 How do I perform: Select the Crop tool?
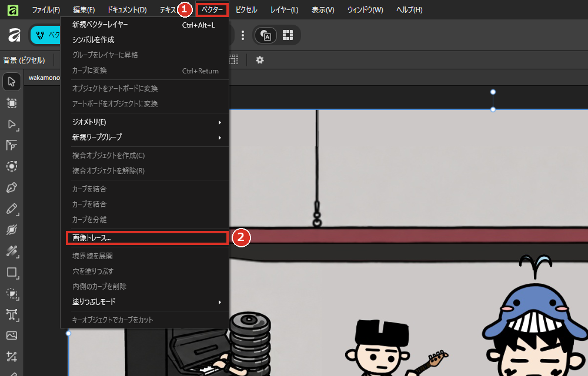[x=12, y=356]
